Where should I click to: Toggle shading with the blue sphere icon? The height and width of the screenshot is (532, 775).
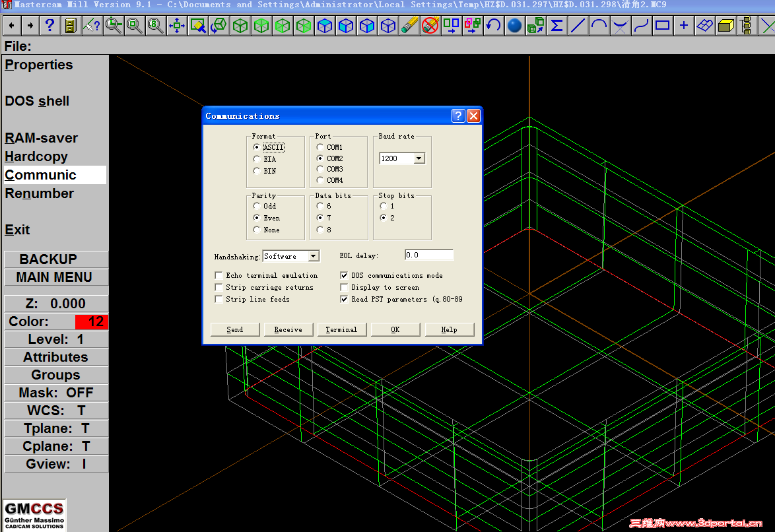pyautogui.click(x=514, y=25)
